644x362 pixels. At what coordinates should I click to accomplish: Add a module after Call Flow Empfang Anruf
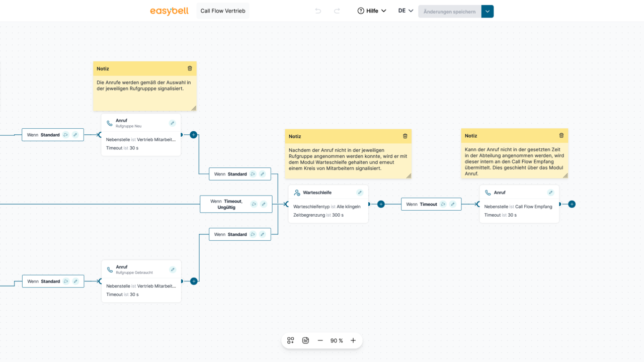coord(572,204)
